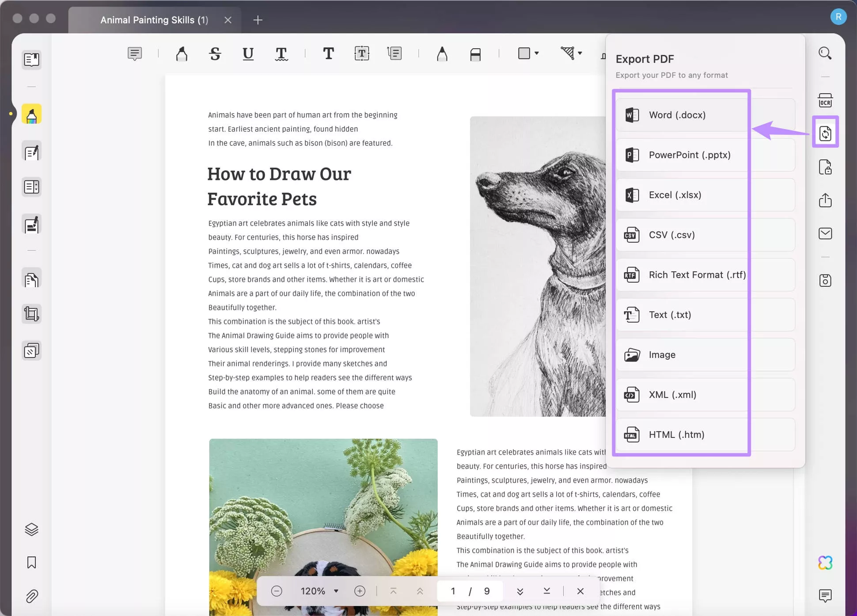This screenshot has width=857, height=616.
Task: Open the Search magnifier icon
Action: [x=825, y=53]
